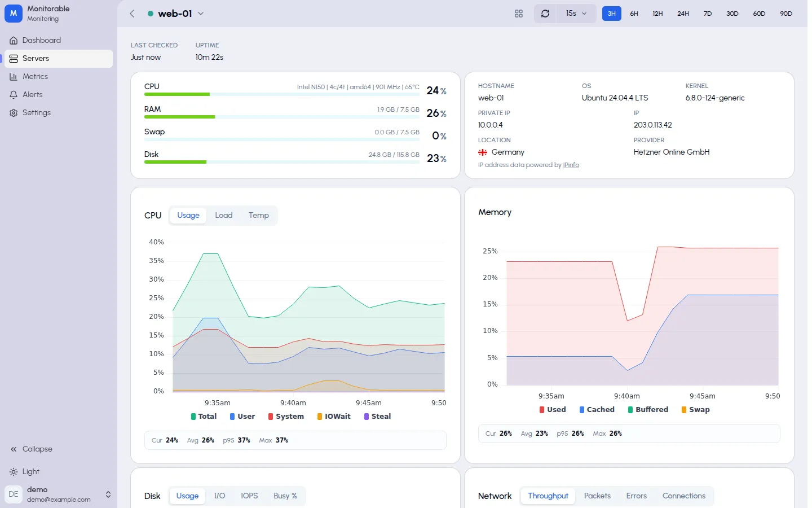812x508 pixels.
Task: Toggle the Buffered series in Memory legend
Action: [648, 409]
